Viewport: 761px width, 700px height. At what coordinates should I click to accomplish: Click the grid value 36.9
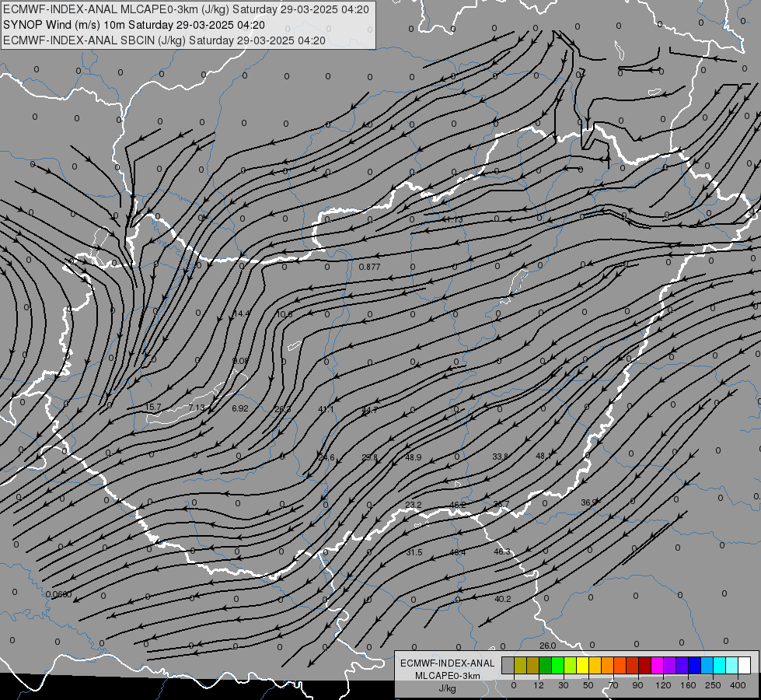pos(588,502)
